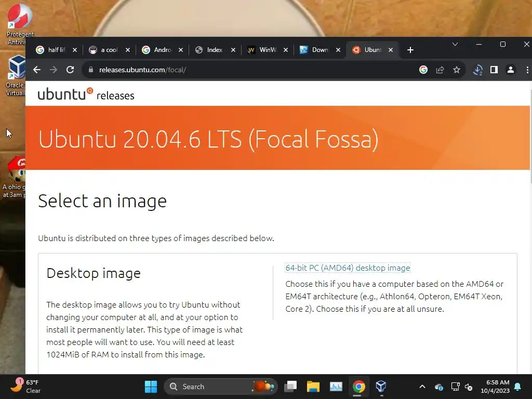The width and height of the screenshot is (532, 399).
Task: Go back using the browser back arrow
Action: [37, 70]
